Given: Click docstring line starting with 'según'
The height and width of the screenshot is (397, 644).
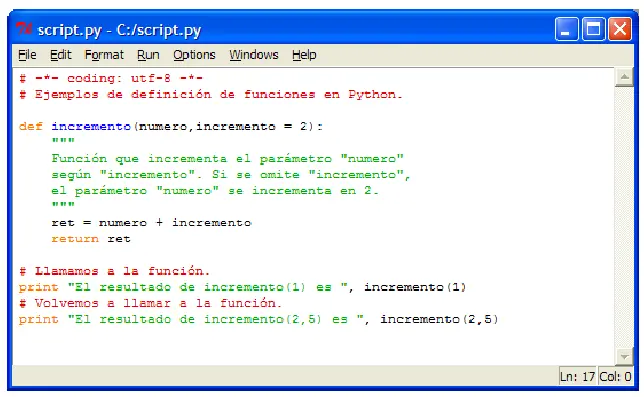Looking at the screenshot, I should point(230,175).
